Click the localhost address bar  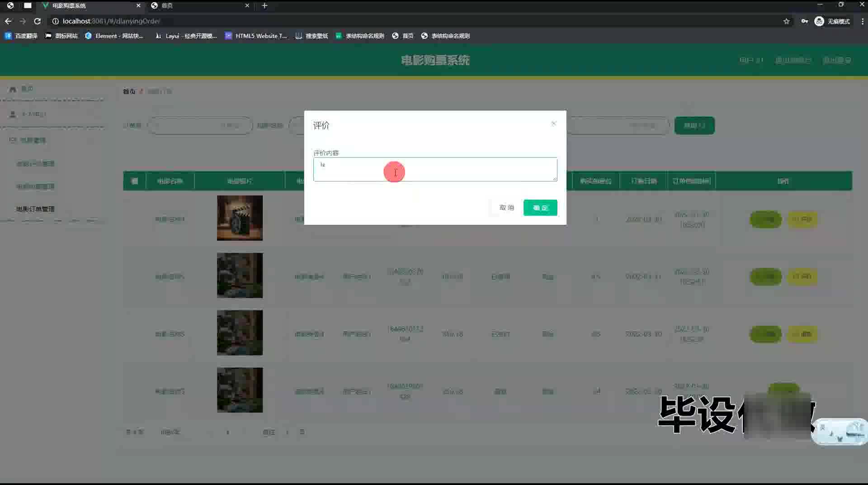[407, 21]
